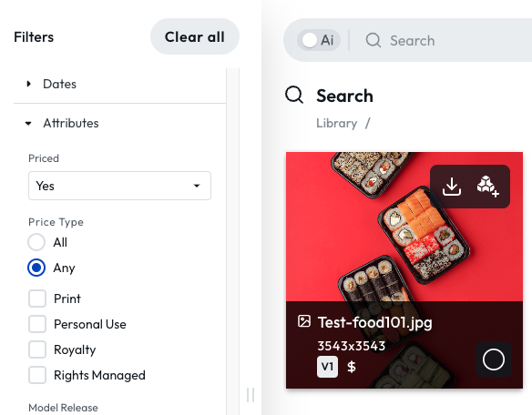Toggle the Ai search switch

pos(318,40)
